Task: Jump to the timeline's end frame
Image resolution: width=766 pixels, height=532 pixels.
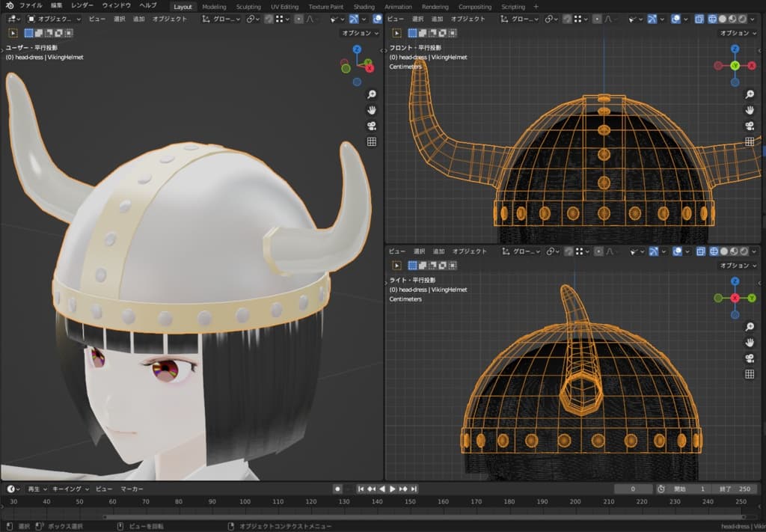Action: pos(414,489)
